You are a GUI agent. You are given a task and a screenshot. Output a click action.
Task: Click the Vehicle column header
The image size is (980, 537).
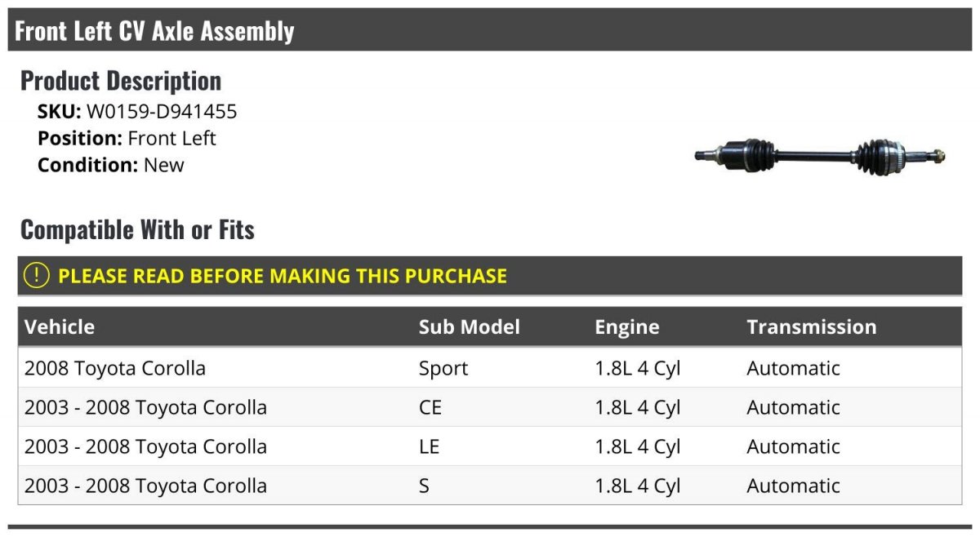(x=60, y=327)
